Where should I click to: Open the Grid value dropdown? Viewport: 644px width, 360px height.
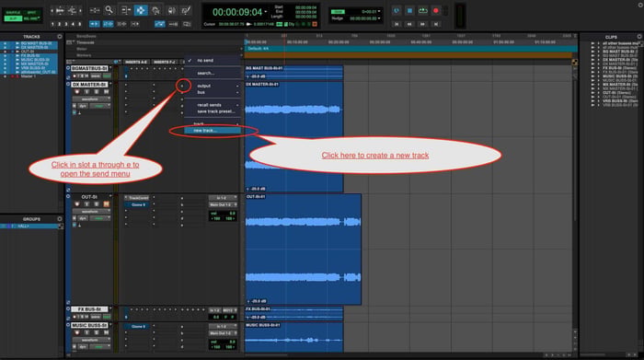tap(378, 11)
